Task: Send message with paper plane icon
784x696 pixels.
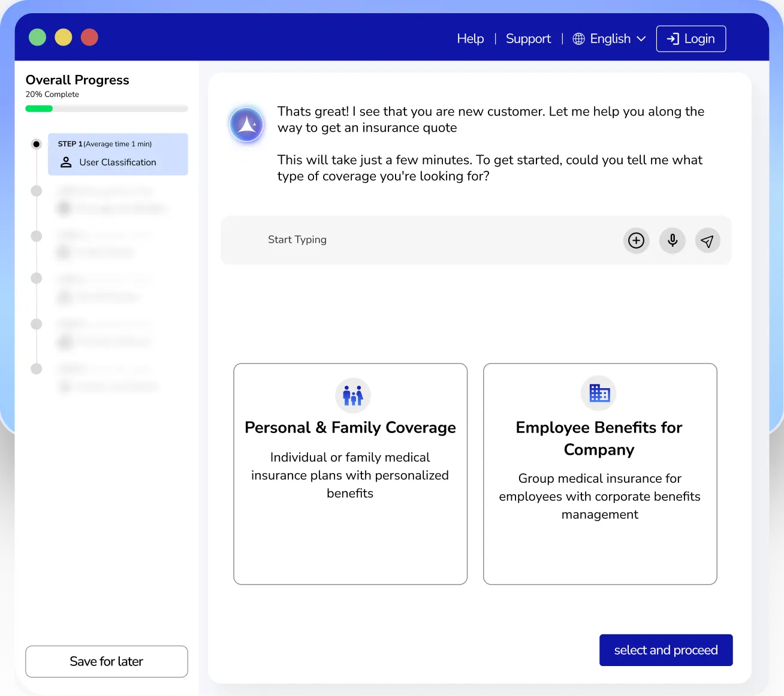Action: click(x=707, y=241)
